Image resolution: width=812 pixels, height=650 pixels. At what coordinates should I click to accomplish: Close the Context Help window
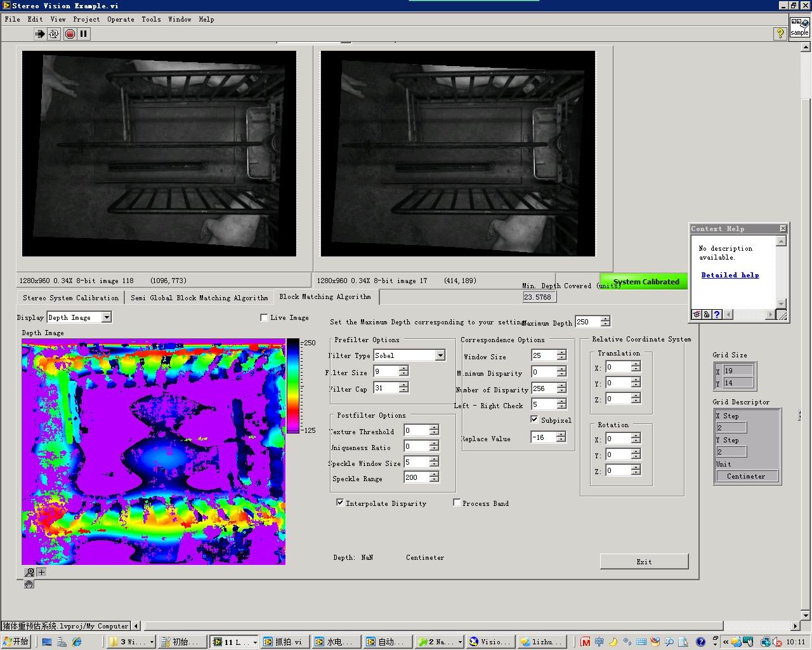783,229
